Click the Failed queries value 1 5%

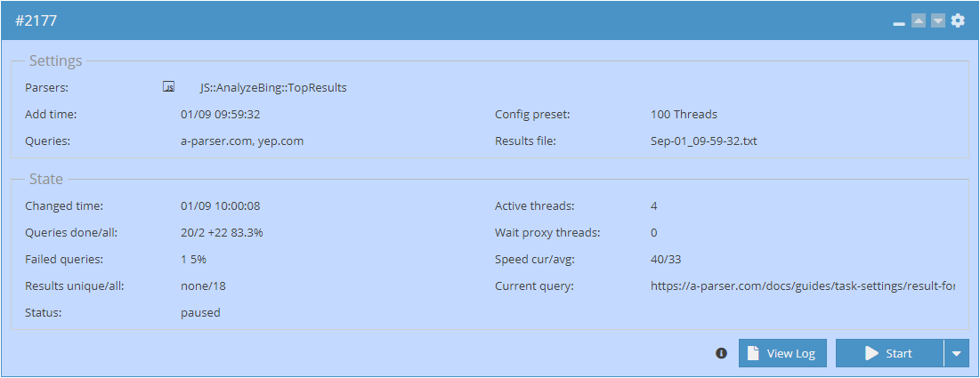pyautogui.click(x=193, y=260)
